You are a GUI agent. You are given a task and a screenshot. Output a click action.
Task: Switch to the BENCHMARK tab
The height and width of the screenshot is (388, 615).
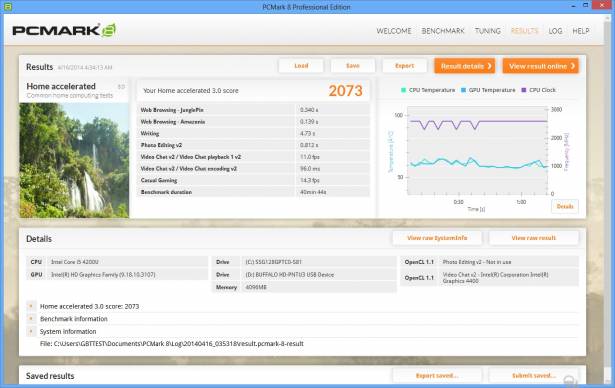[x=443, y=31]
